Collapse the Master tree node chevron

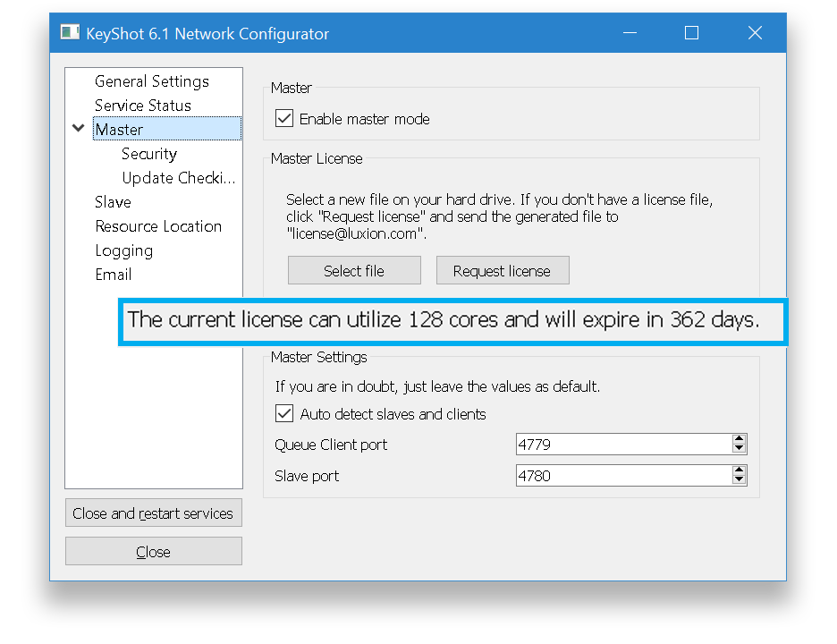(x=79, y=128)
